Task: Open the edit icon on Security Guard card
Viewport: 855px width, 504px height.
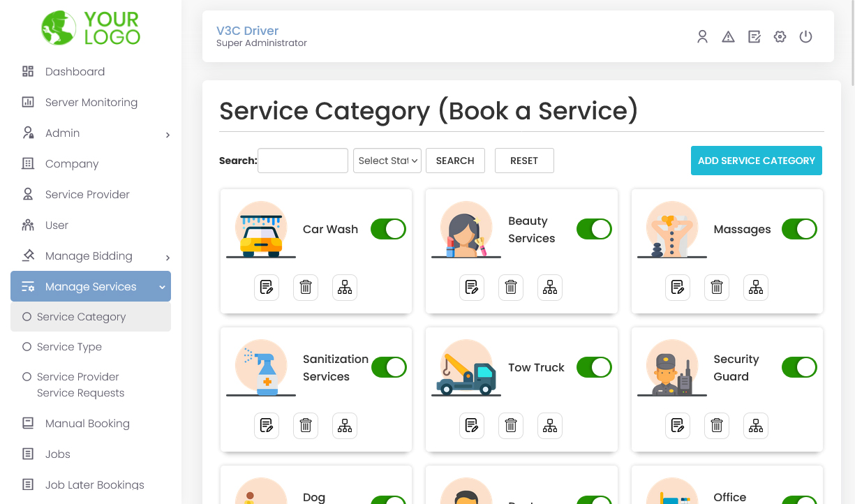Action: point(677,425)
